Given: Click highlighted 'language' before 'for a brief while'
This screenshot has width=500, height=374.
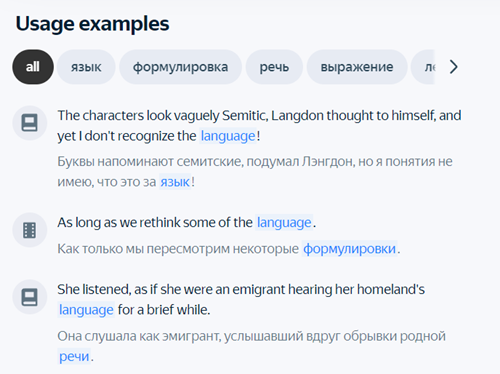Looking at the screenshot, I should [86, 310].
